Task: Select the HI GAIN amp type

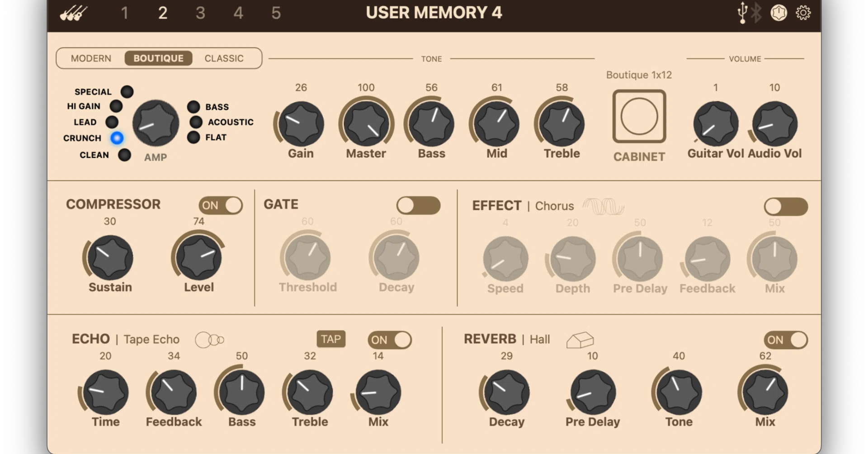Action: (116, 106)
